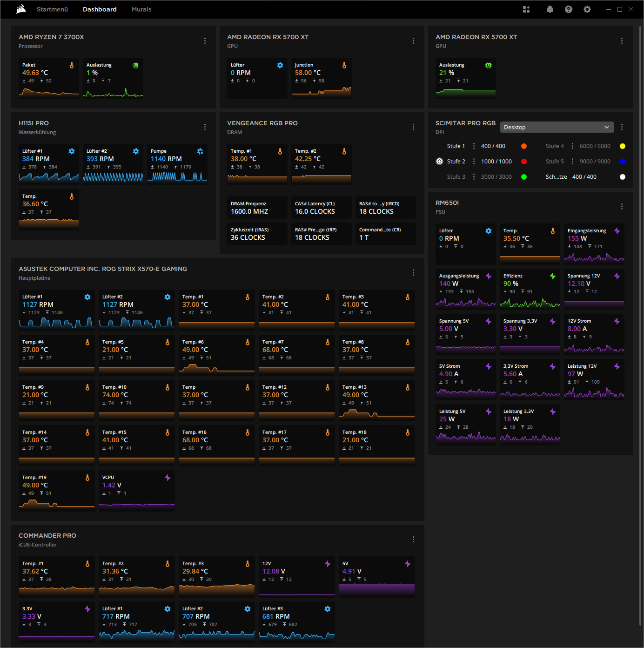644x648 pixels.
Task: Click the Junction thermometer icon
Action: [344, 66]
